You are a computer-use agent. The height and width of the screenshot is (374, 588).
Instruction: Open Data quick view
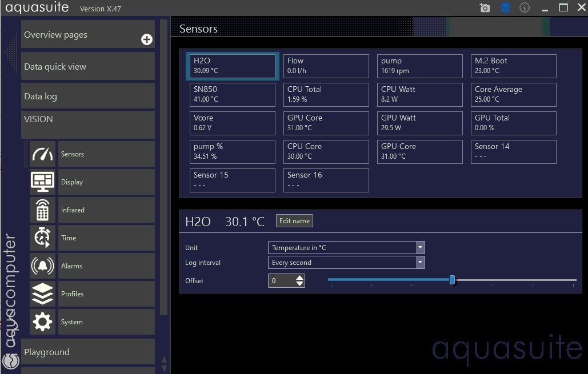(x=88, y=66)
